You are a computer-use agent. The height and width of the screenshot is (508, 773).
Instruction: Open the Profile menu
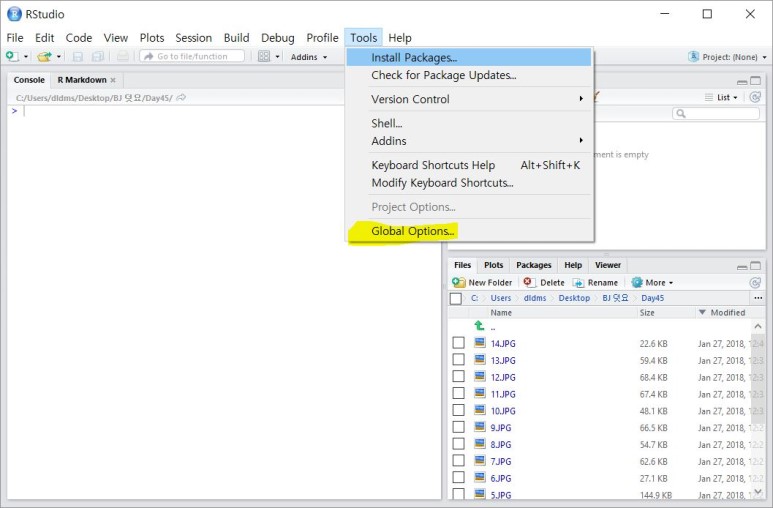[322, 38]
